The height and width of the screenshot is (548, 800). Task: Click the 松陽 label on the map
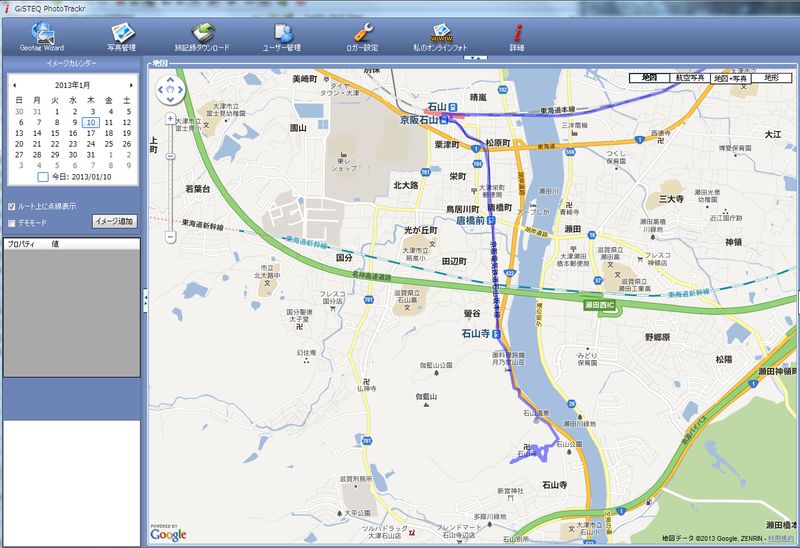pos(723,359)
